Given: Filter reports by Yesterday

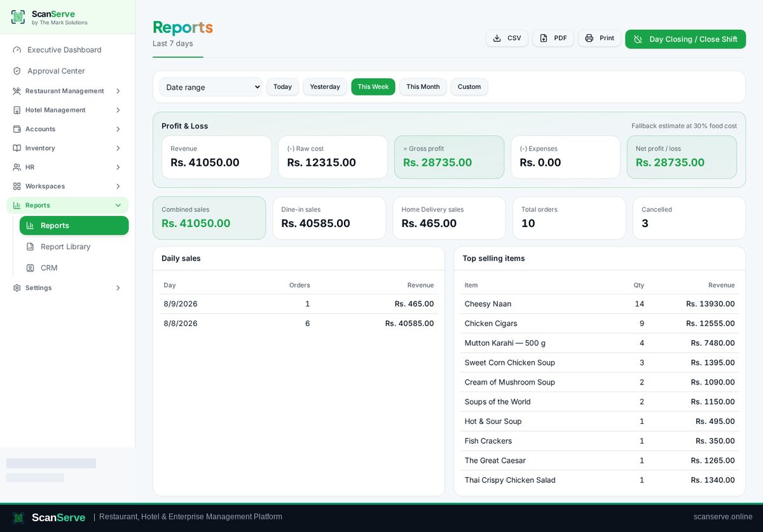Looking at the screenshot, I should tap(325, 87).
